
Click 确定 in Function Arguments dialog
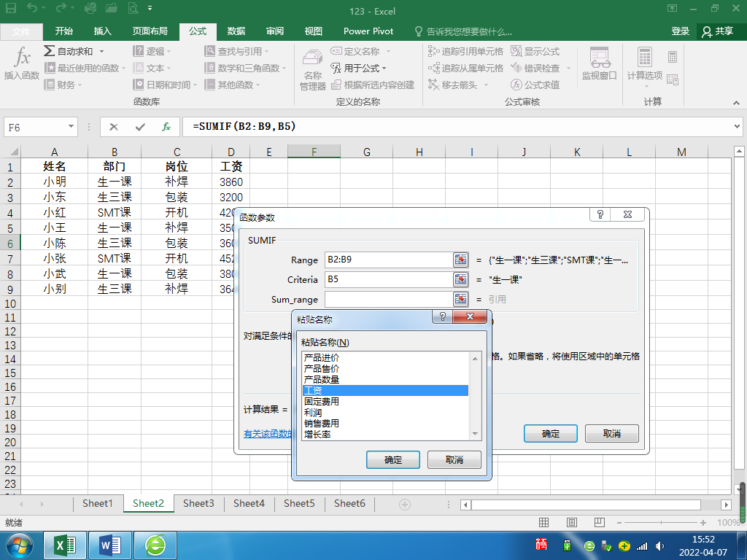point(551,434)
